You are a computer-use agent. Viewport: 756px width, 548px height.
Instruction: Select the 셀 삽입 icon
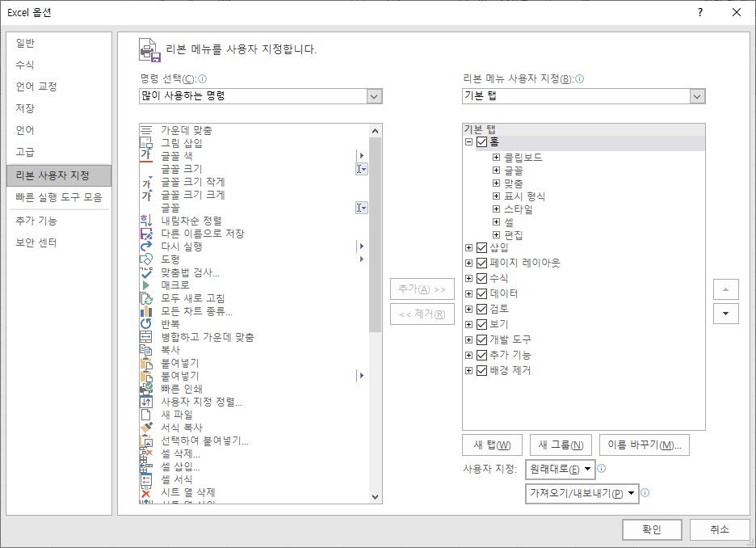point(146,466)
